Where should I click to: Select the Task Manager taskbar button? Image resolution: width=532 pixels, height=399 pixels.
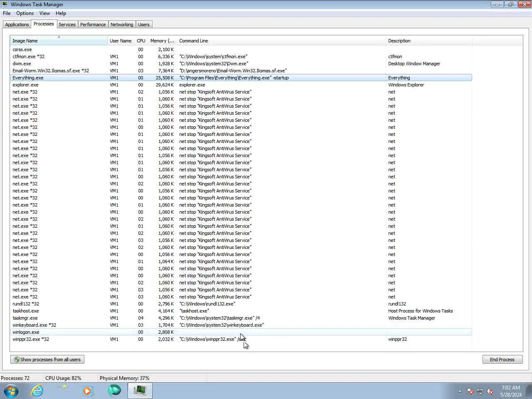(140, 391)
